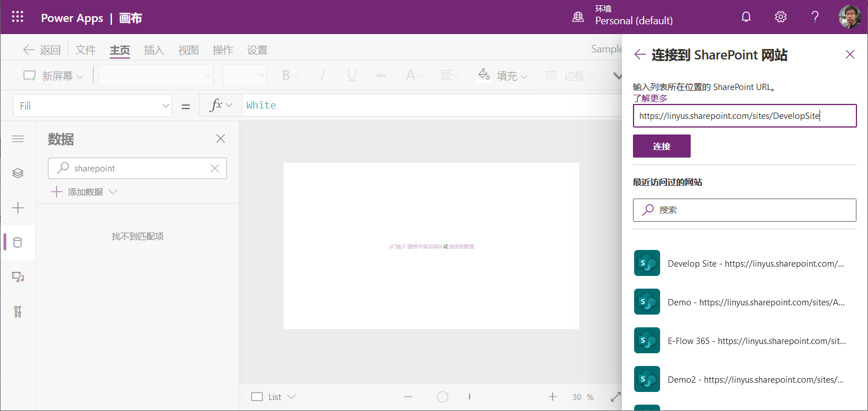The width and height of the screenshot is (868, 411).
Task: Open the Fill property dropdown
Action: 92,106
